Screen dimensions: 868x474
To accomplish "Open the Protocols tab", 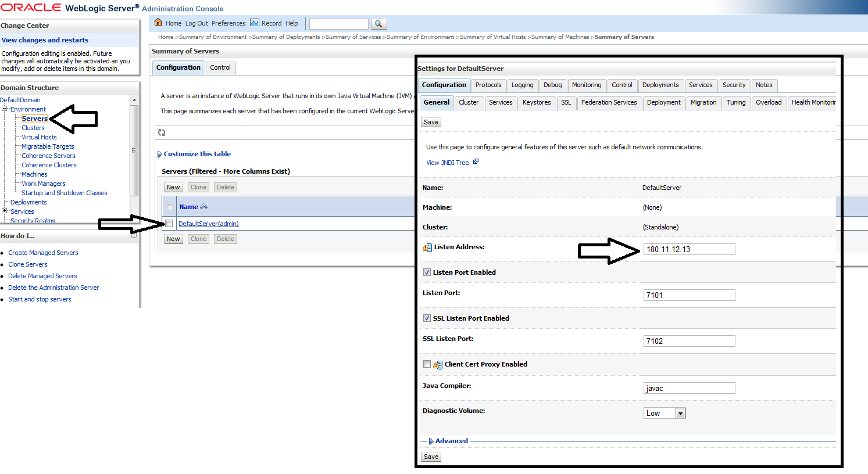I will (x=488, y=85).
